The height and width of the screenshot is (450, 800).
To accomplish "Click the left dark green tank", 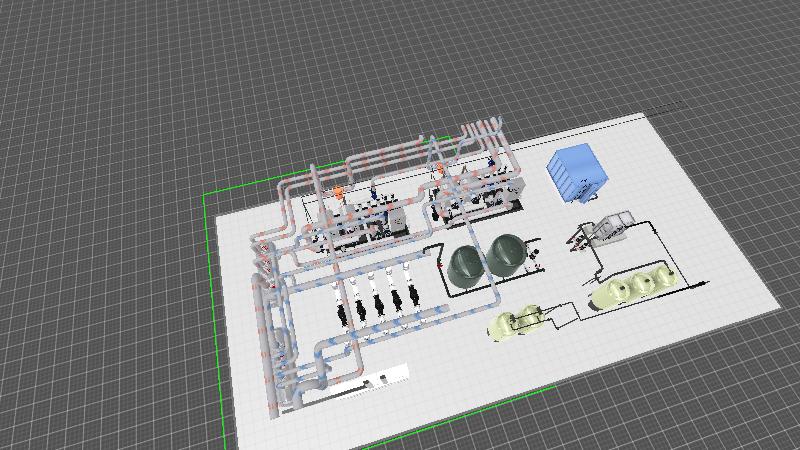I will [467, 263].
